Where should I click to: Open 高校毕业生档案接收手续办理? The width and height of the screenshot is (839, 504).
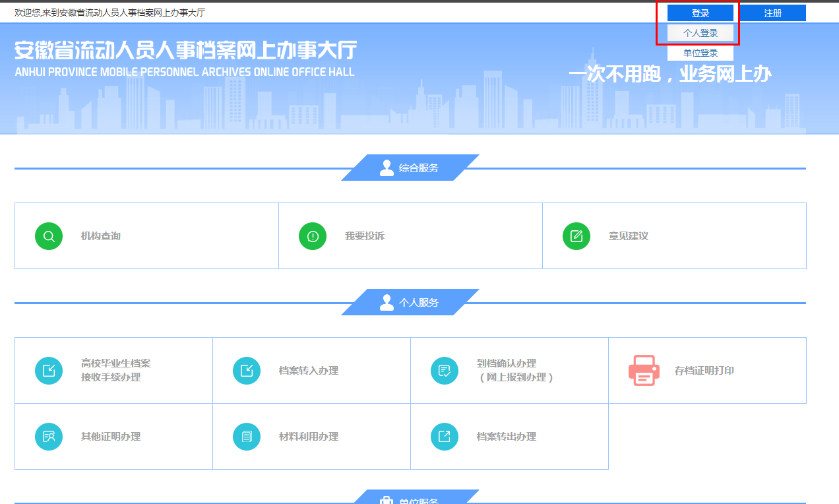point(113,370)
